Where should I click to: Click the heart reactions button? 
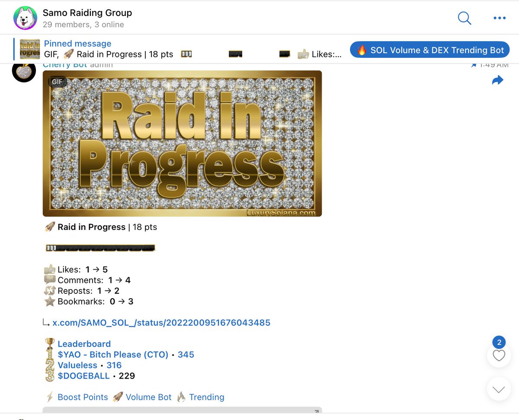tap(499, 356)
